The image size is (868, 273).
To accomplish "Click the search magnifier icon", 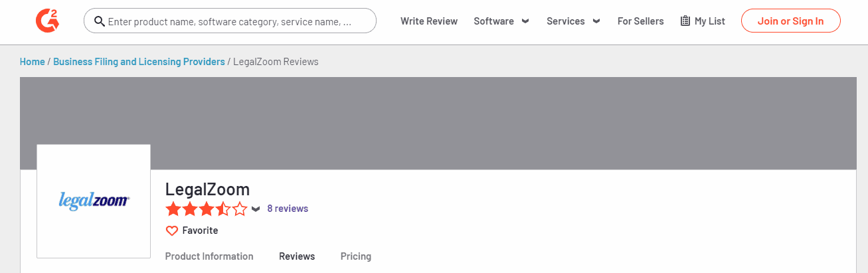I will coord(100,21).
